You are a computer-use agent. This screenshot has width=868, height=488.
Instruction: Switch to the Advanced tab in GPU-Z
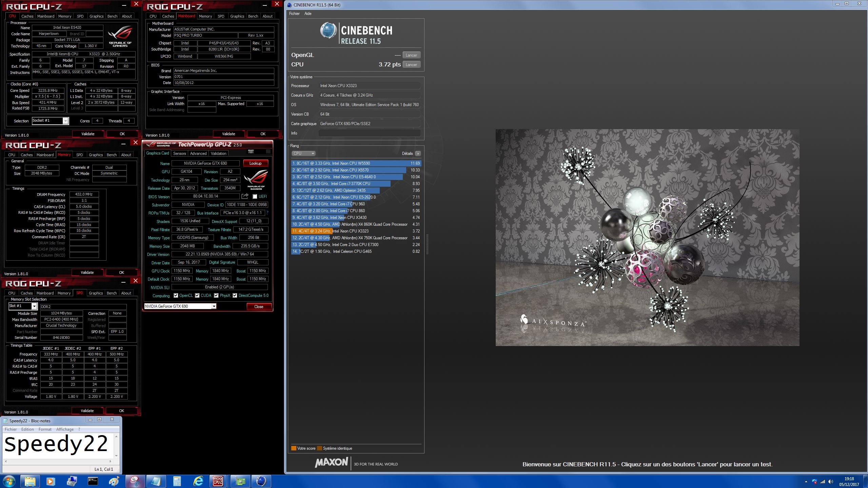tap(198, 154)
